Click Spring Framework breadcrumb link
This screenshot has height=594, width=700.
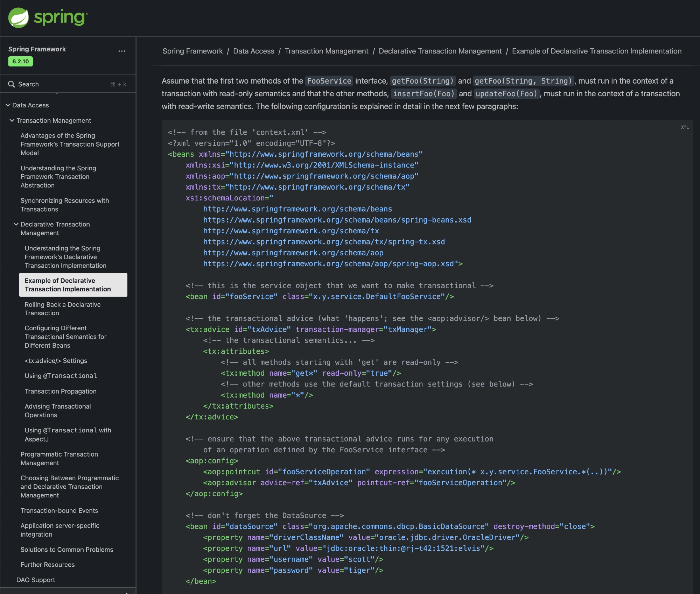[x=192, y=51]
